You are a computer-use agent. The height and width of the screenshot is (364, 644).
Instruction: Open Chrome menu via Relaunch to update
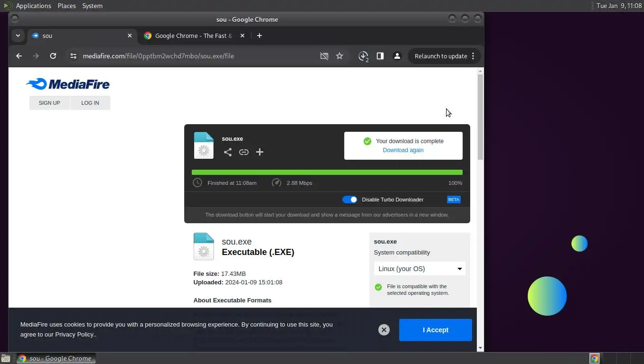point(445,56)
